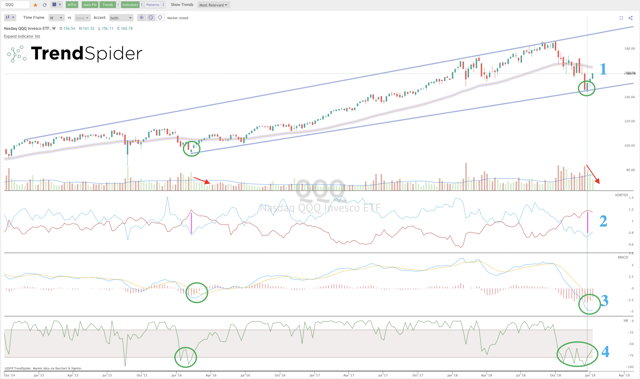Click the crosshair tool icon

click(x=142, y=18)
